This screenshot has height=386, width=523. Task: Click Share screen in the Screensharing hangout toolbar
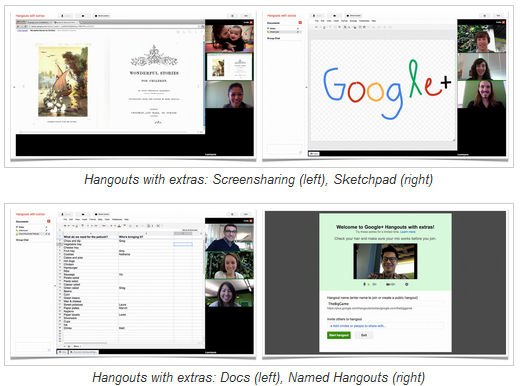point(101,15)
